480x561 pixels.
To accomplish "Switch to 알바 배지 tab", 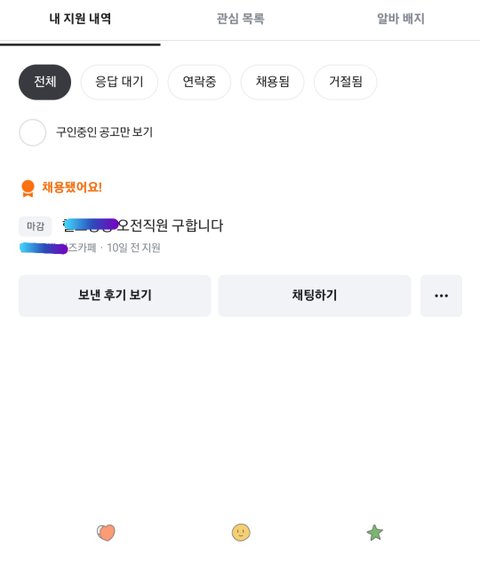I will pos(401,19).
